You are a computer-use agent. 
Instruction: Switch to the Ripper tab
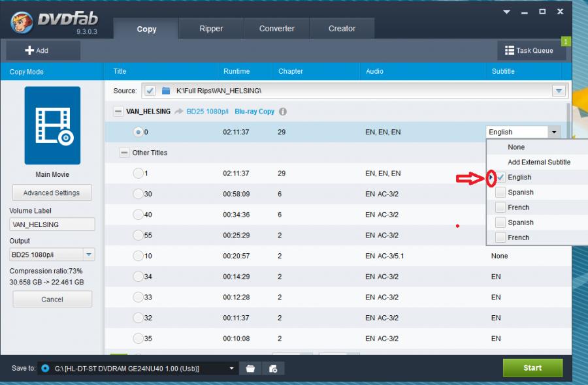click(x=211, y=29)
